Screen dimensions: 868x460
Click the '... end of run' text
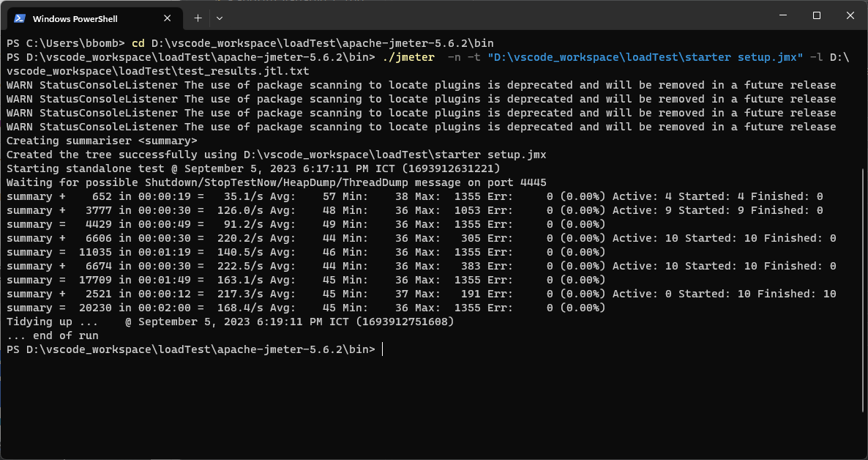pyautogui.click(x=53, y=336)
